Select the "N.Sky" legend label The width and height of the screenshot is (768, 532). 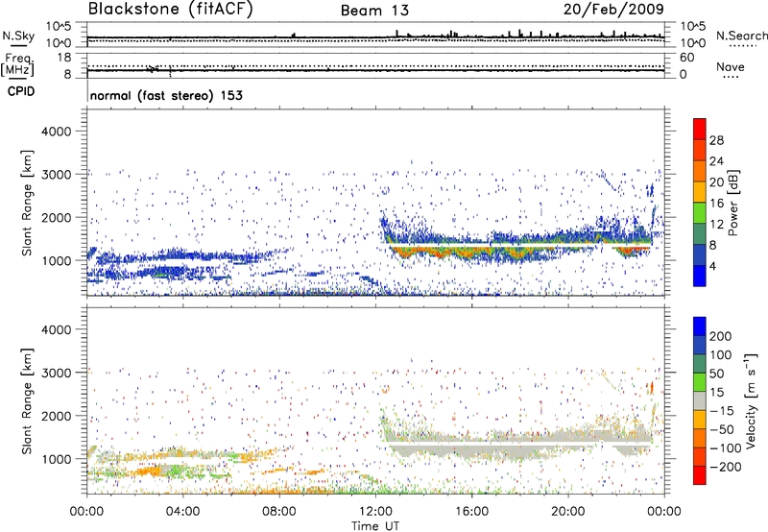coord(18,36)
